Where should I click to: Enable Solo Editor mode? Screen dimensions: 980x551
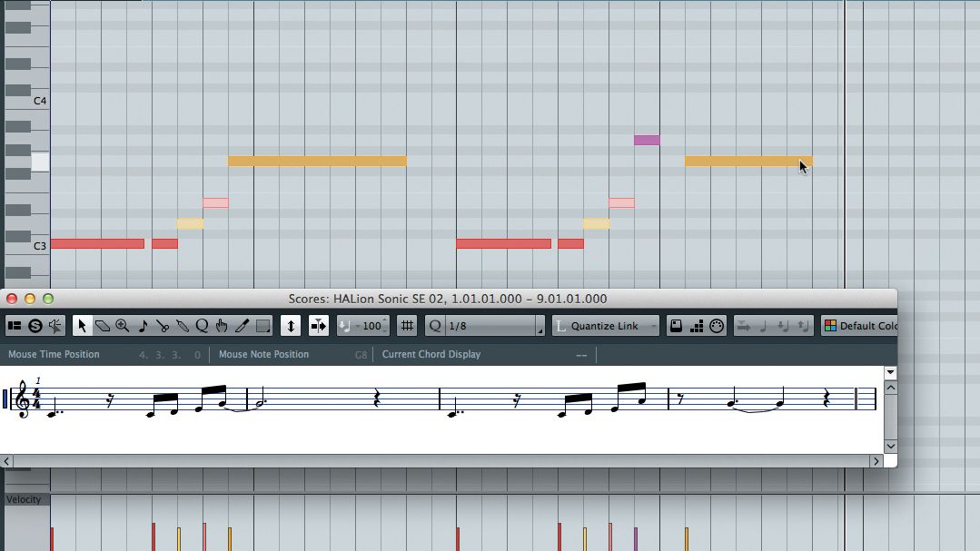33,324
